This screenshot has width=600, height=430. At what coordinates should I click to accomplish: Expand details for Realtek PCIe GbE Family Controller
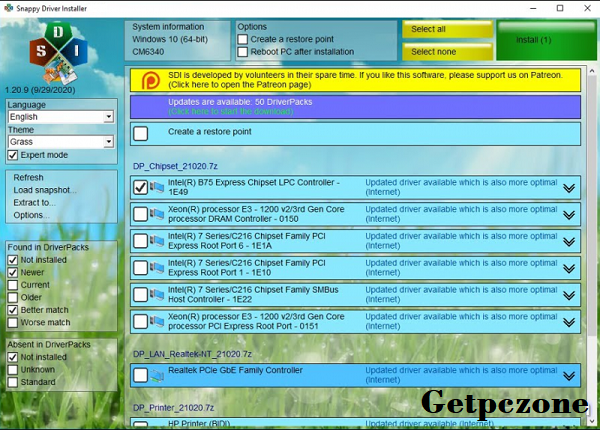click(569, 376)
